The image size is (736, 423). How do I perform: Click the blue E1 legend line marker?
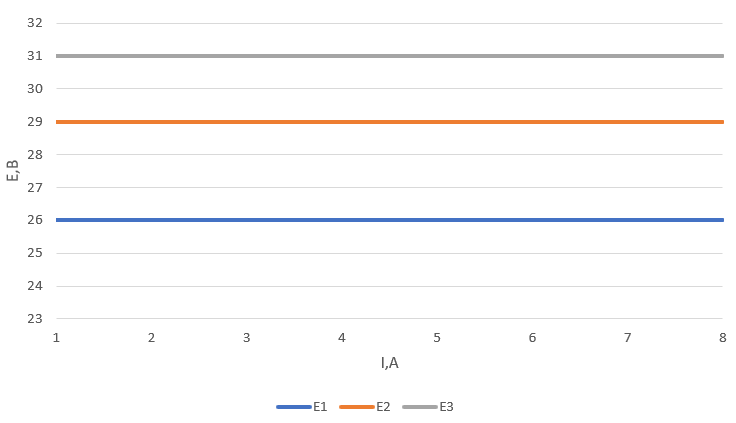[x=294, y=407]
